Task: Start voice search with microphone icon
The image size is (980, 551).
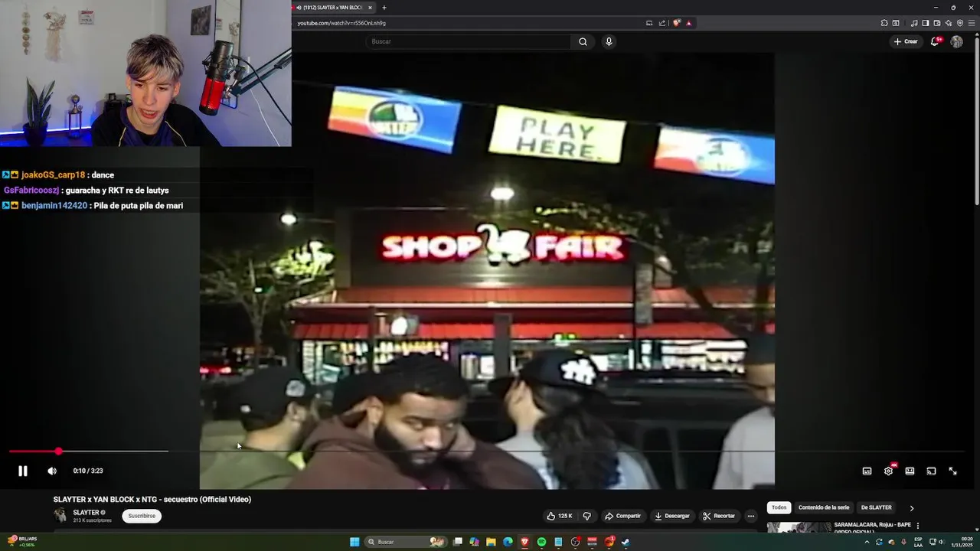Action: [609, 41]
